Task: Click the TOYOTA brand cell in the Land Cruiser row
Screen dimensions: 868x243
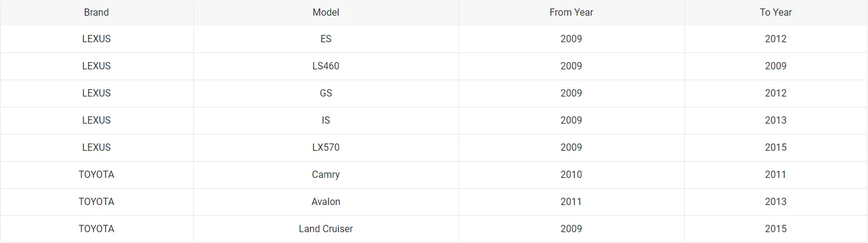Action: [96, 229]
